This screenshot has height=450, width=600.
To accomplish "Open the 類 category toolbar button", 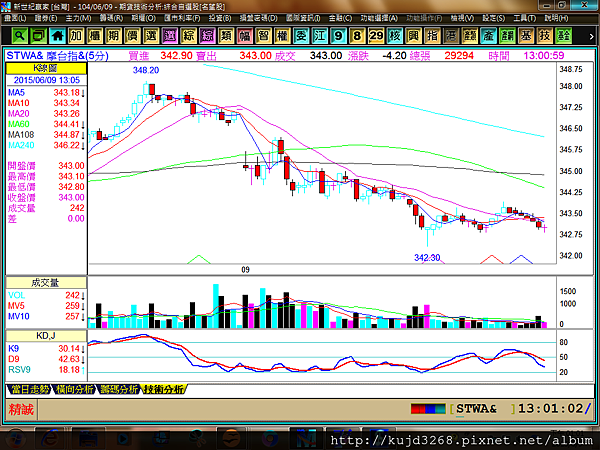I will tap(226, 36).
